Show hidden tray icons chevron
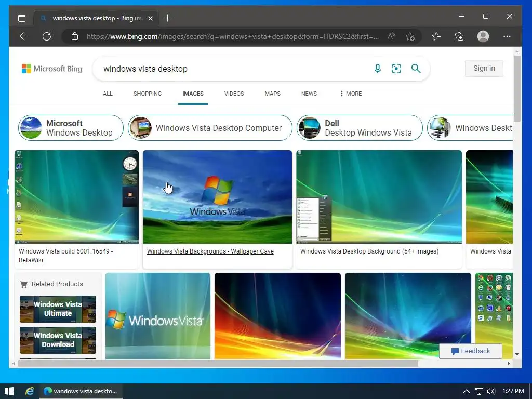The image size is (532, 399). tap(467, 391)
